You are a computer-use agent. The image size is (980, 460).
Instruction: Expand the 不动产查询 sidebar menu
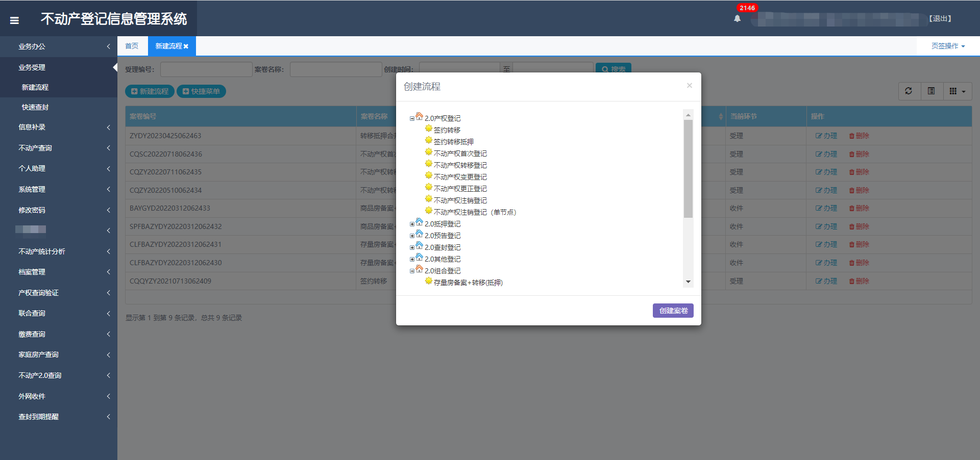[x=59, y=148]
